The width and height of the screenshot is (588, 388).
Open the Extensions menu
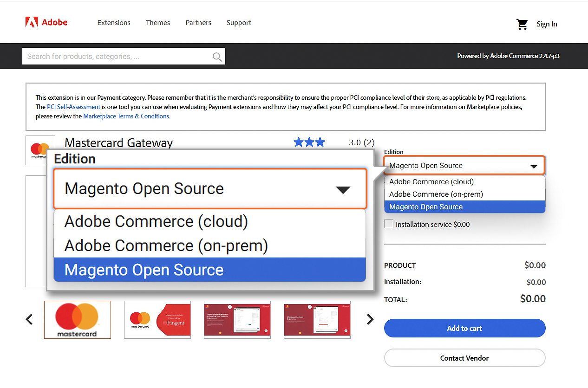[x=114, y=23]
